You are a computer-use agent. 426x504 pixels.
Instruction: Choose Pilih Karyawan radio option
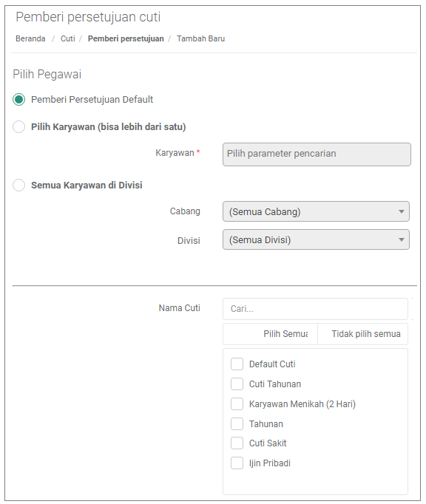[18, 126]
